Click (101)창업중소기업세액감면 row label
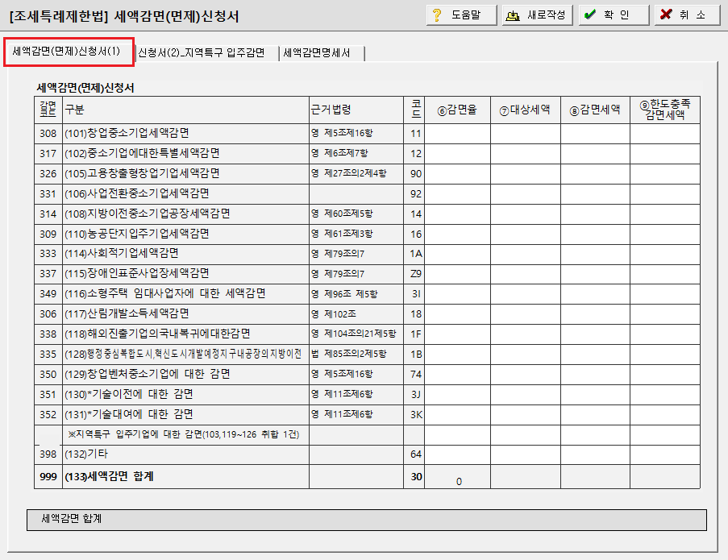 pos(127,133)
